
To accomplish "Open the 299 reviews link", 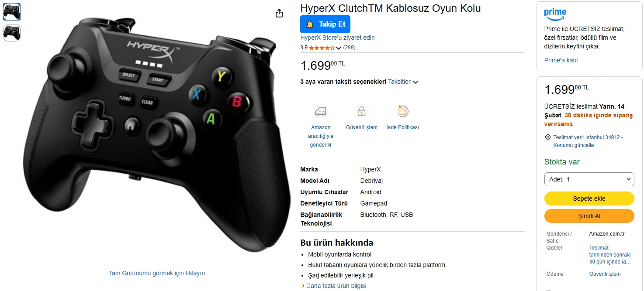I will click(x=349, y=48).
